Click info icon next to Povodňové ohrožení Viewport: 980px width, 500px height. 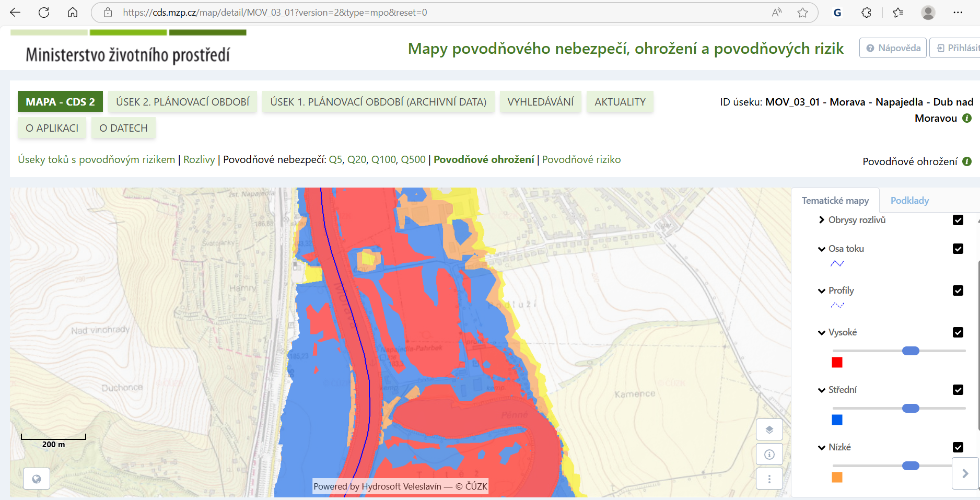tap(967, 161)
